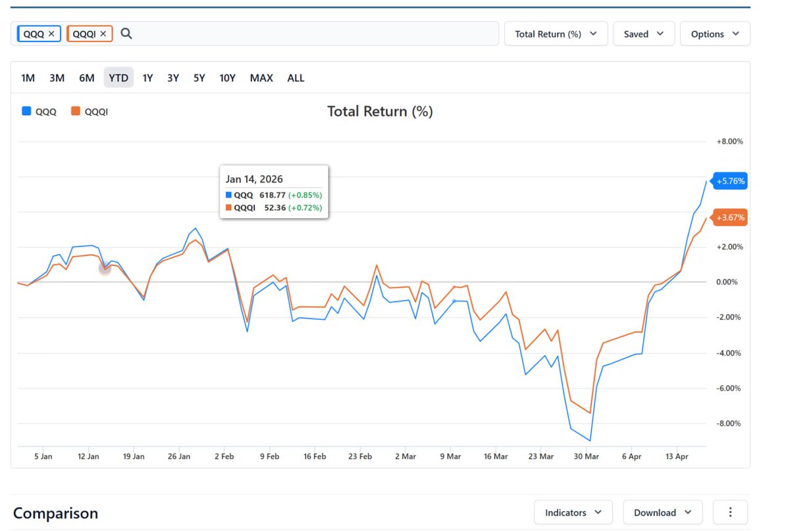Click the 13 Apr x-axis label

677,456
